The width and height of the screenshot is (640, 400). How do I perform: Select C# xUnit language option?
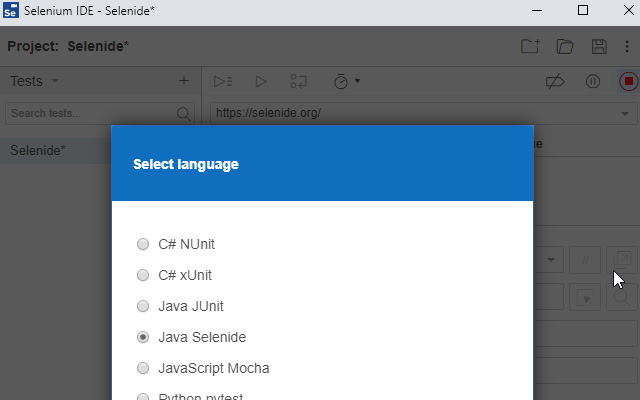[143, 275]
